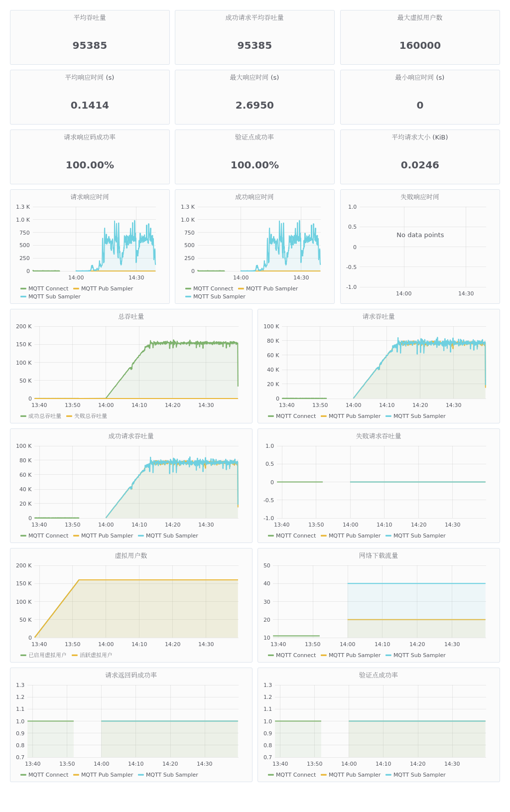Toggle 失败总吞吐量 series in 总吞吐量 legend
The image size is (510, 812).
(x=90, y=416)
